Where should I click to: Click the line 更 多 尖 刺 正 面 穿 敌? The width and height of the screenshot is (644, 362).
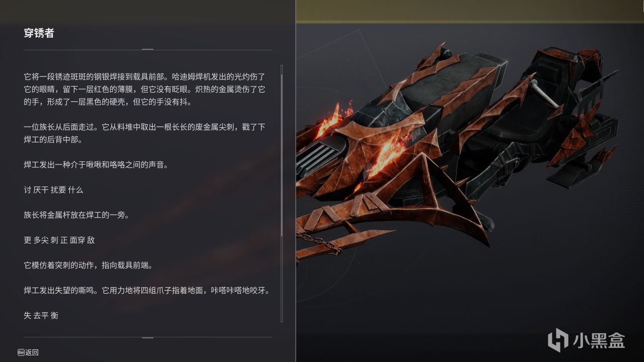(x=59, y=240)
